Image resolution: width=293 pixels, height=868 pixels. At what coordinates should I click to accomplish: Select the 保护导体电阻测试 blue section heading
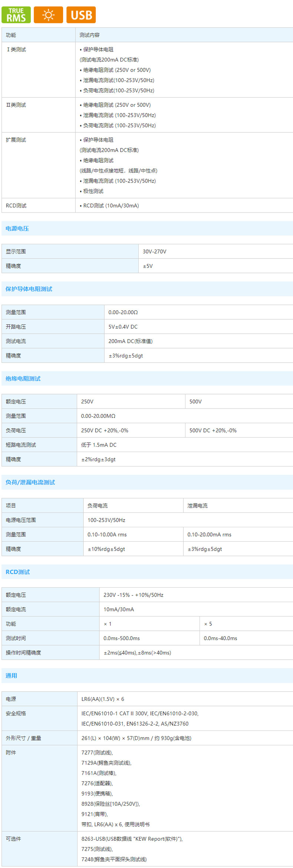[29, 289]
